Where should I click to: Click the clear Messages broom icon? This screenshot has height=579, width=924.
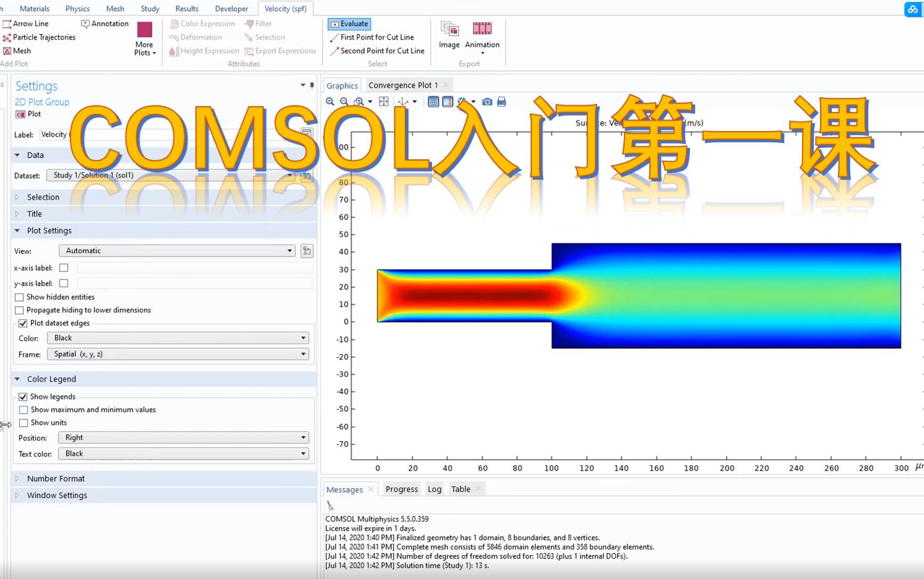coord(330,505)
